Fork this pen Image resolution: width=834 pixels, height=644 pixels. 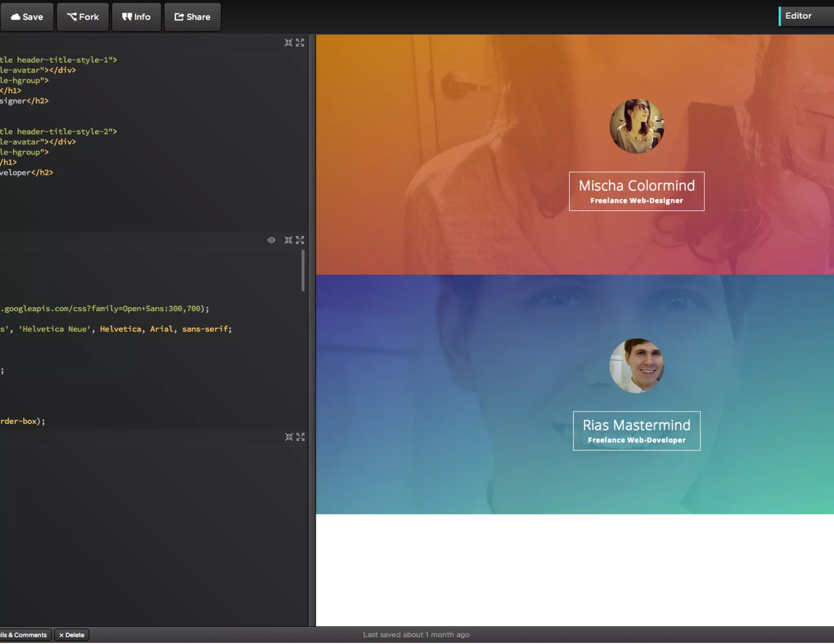click(x=83, y=17)
